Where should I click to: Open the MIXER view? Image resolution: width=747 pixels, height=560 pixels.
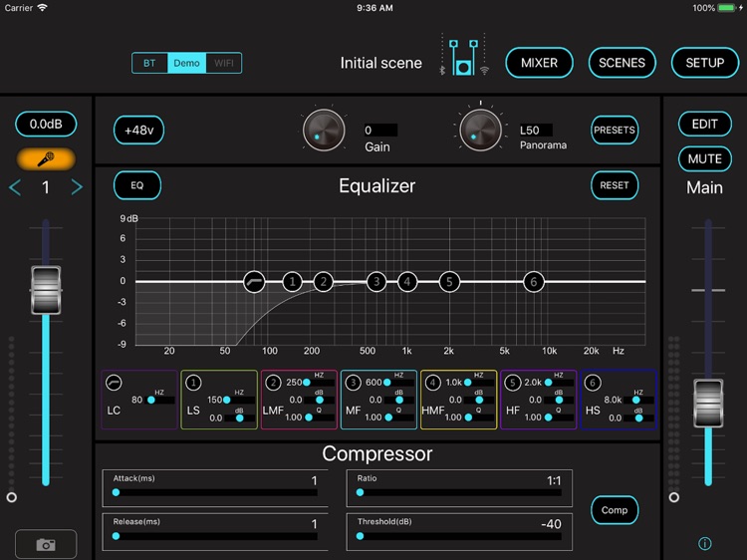pyautogui.click(x=540, y=63)
